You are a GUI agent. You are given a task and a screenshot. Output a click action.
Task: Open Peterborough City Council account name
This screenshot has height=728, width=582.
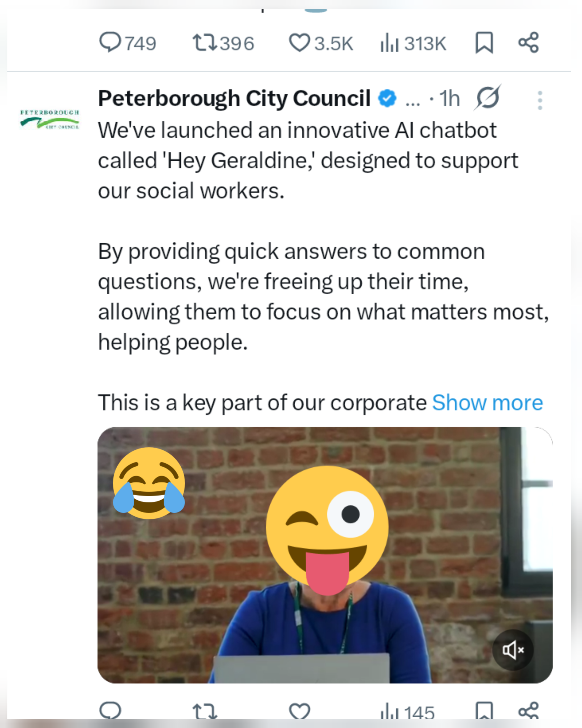234,99
